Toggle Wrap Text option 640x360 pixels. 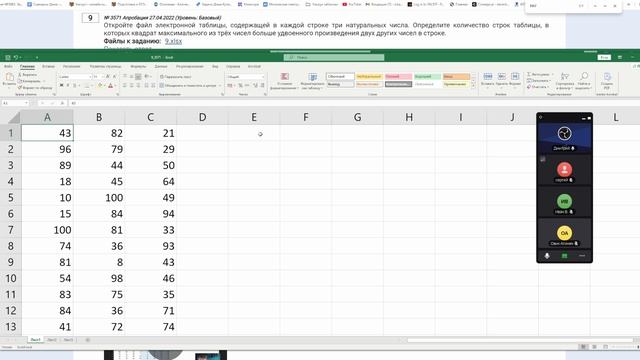coord(176,77)
